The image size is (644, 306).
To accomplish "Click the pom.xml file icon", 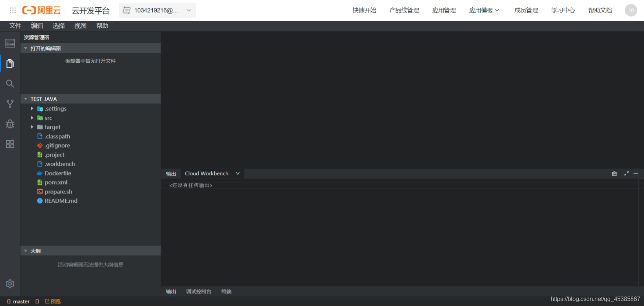I will tap(40, 183).
